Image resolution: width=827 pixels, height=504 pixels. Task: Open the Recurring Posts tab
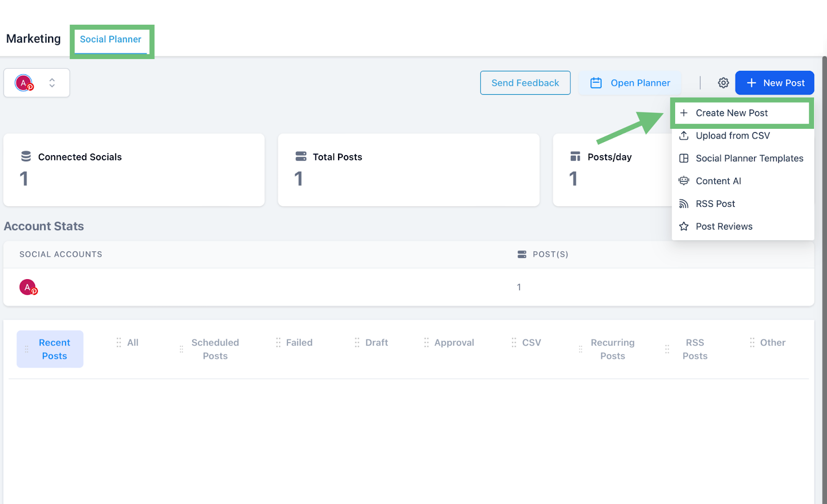point(612,349)
